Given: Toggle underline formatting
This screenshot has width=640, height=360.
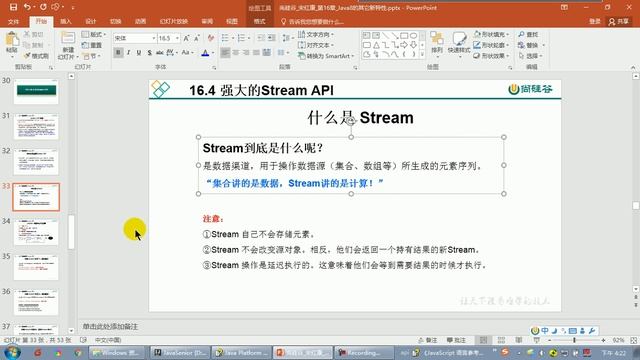Looking at the screenshot, I should click(x=139, y=53).
